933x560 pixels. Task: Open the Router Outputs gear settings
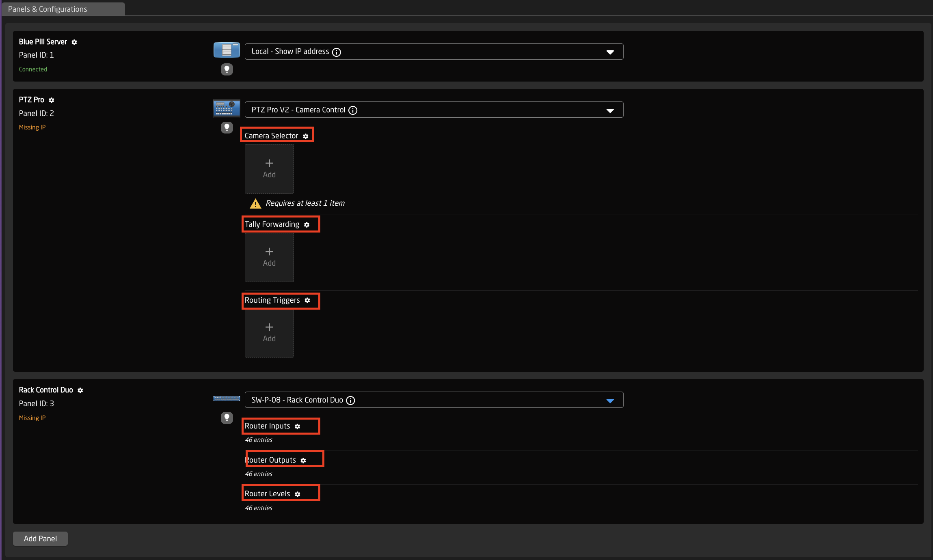coord(303,461)
